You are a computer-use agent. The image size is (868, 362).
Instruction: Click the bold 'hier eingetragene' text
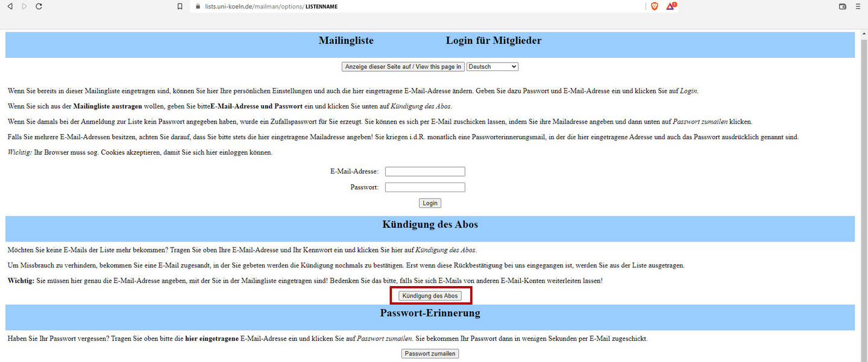click(212, 339)
